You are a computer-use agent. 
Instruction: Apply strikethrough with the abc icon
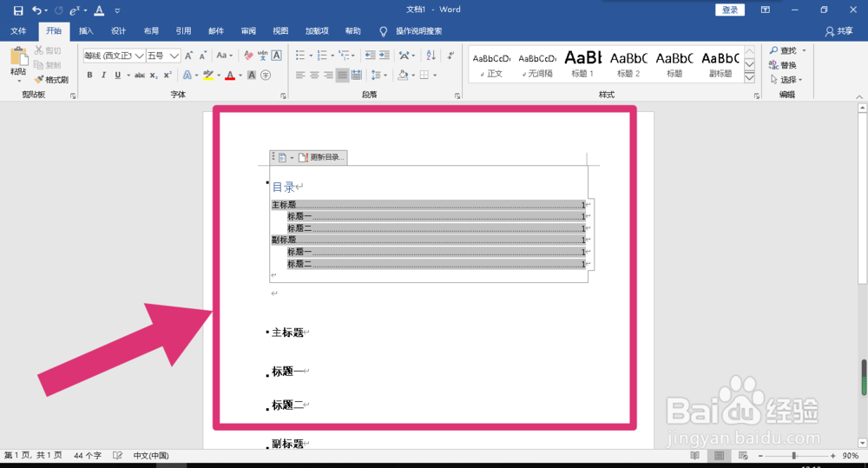pyautogui.click(x=140, y=75)
